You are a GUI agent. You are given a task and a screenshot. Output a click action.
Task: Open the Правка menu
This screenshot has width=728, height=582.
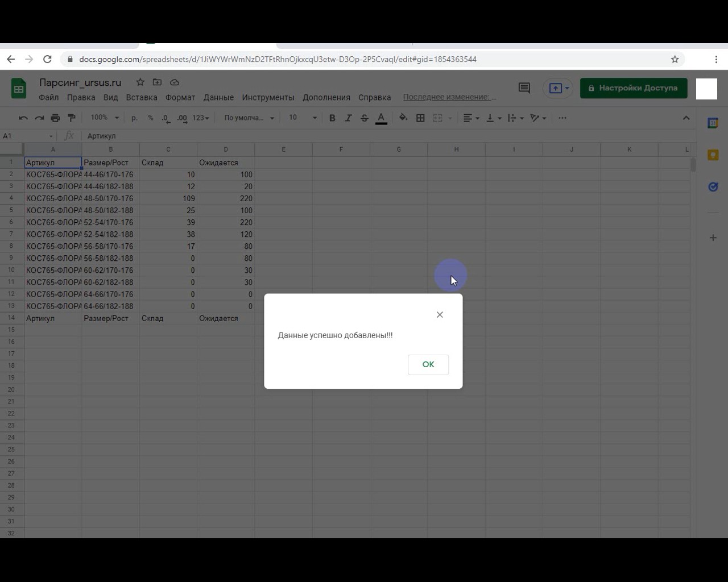coord(81,97)
